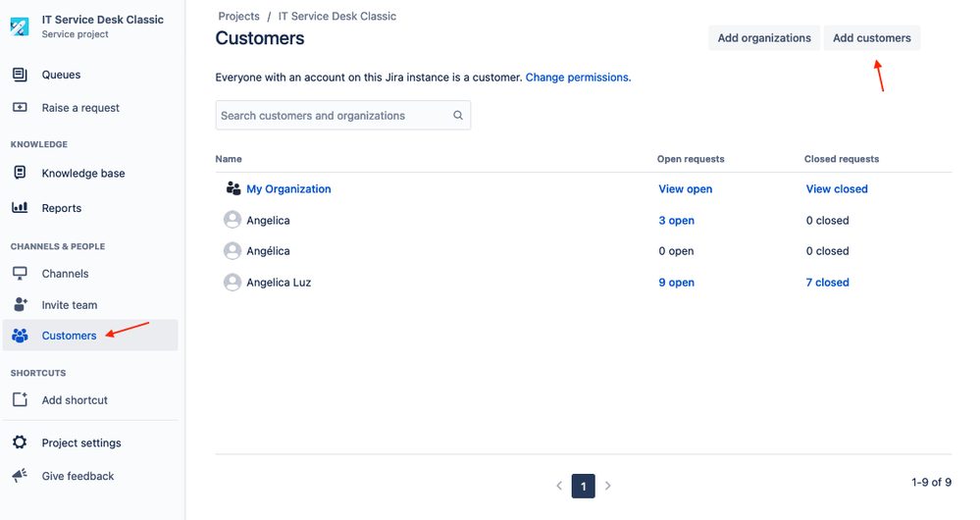Select page 1 in pagination

(583, 486)
